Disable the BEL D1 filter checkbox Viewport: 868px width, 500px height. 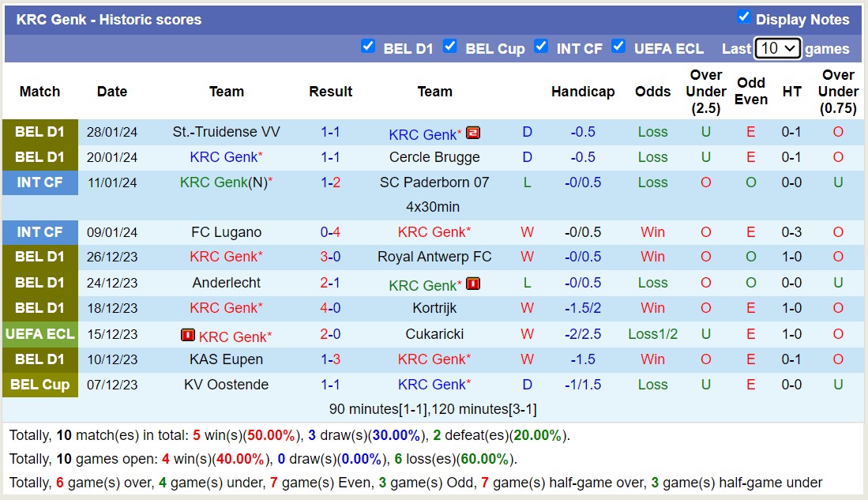tap(368, 47)
